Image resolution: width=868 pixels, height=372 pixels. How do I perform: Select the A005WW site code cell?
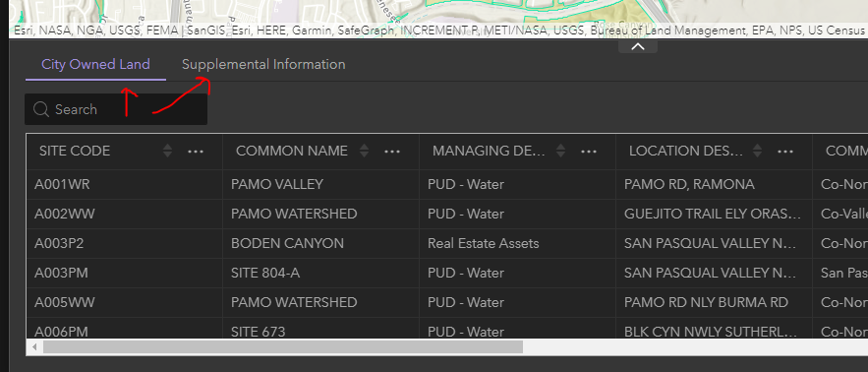coord(125,302)
